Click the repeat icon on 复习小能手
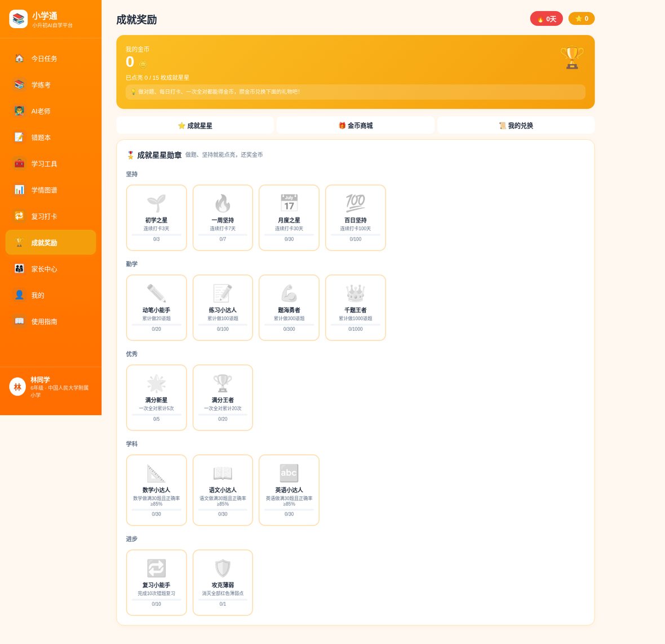Image resolution: width=665 pixels, height=644 pixels. (157, 568)
